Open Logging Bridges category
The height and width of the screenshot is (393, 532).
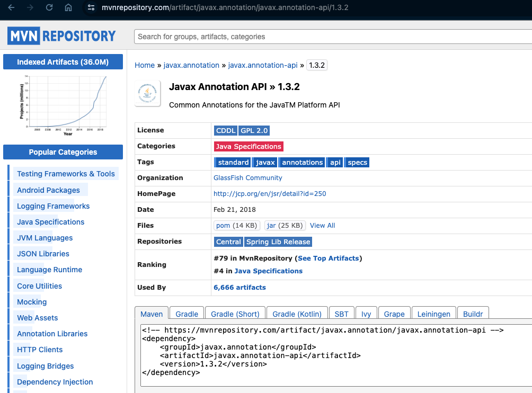[46, 366]
